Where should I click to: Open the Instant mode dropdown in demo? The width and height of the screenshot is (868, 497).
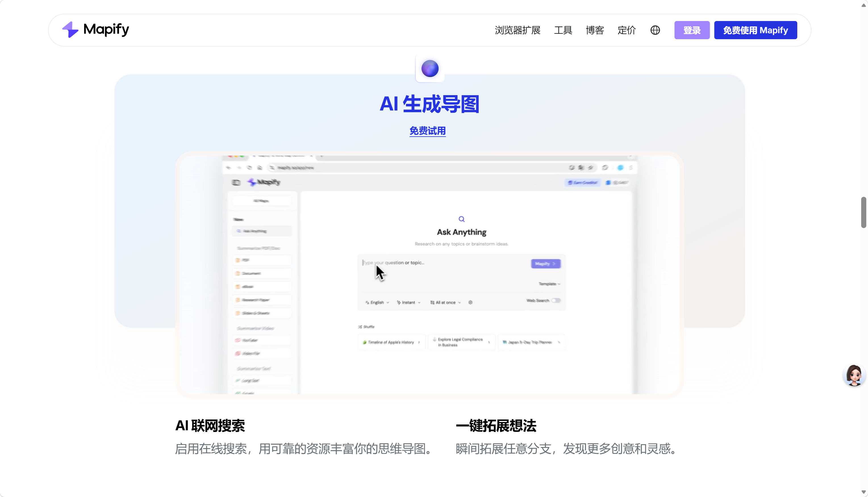408,302
